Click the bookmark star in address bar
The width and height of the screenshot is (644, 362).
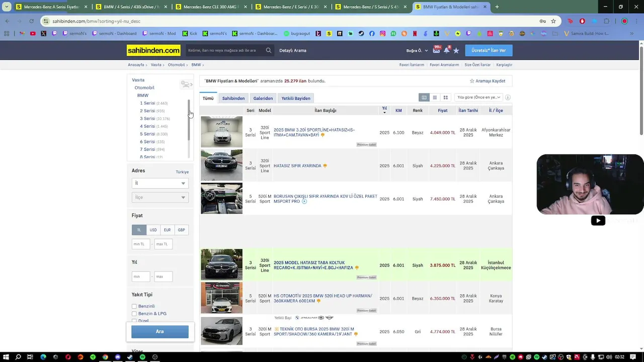[x=553, y=21]
